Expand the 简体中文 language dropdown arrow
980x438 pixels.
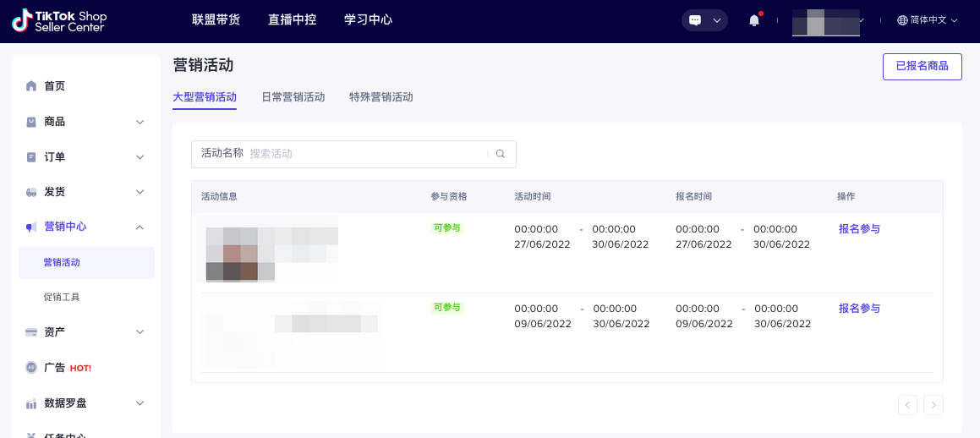click(x=954, y=20)
